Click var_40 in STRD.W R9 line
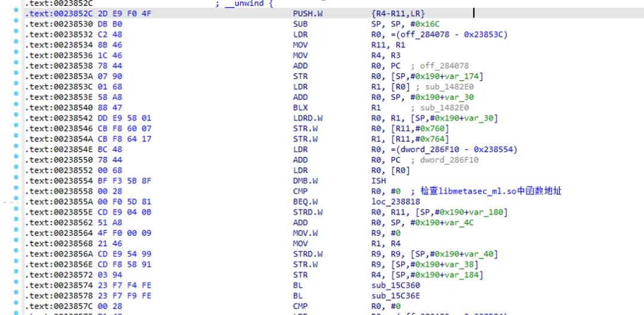Image resolution: width=644 pixels, height=315 pixels. point(479,254)
